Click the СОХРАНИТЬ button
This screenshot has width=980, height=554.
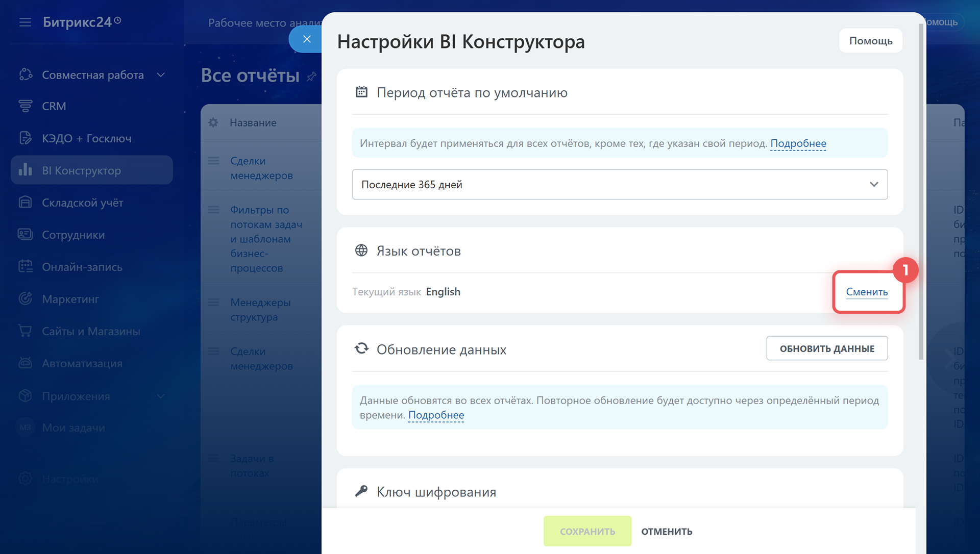587,531
